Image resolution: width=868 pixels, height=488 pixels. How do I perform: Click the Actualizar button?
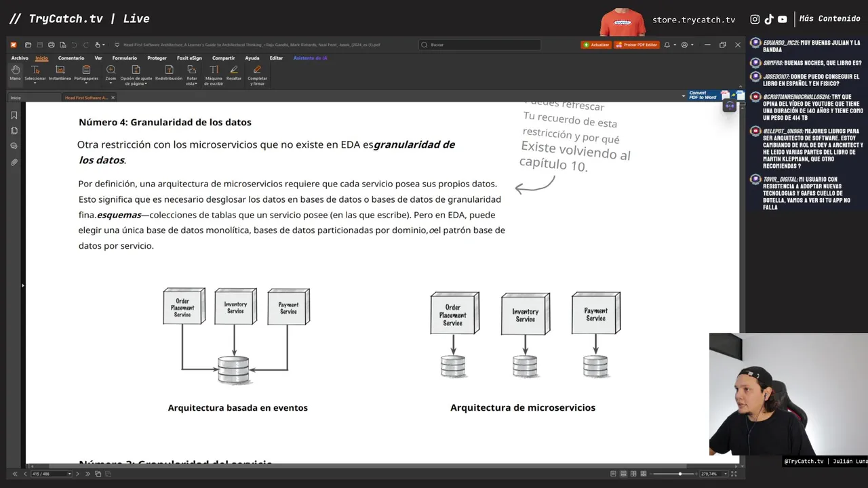(596, 45)
